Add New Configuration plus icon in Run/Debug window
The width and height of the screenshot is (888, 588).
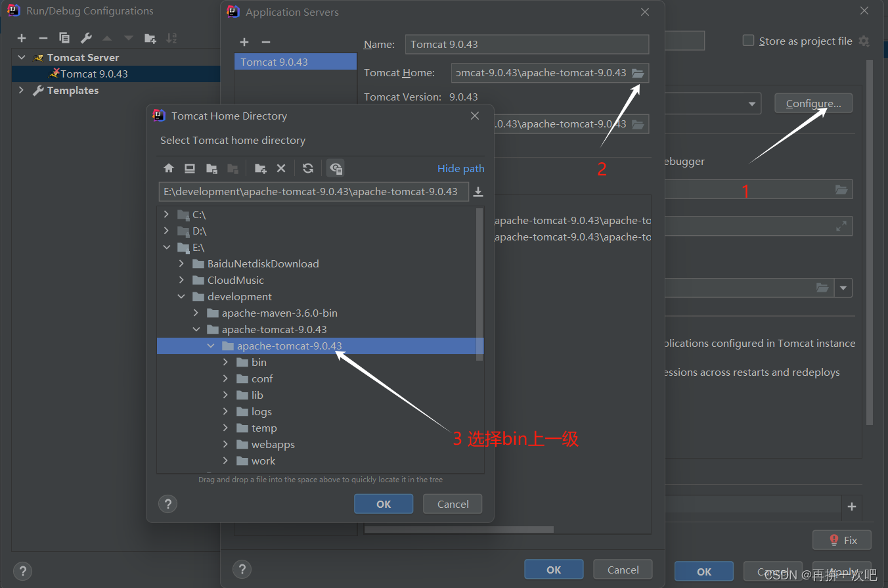[22, 38]
